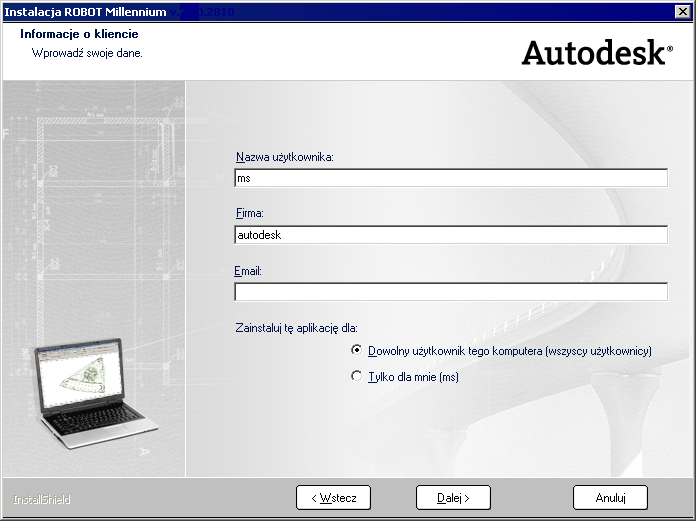Focus the empty Email input field
The width and height of the screenshot is (696, 521).
pos(451,292)
